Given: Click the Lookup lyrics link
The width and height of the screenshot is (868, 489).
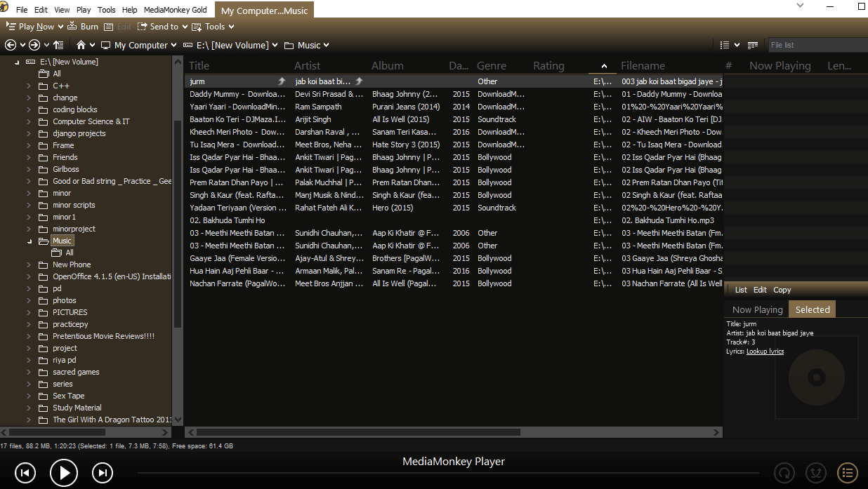Looking at the screenshot, I should [x=765, y=351].
